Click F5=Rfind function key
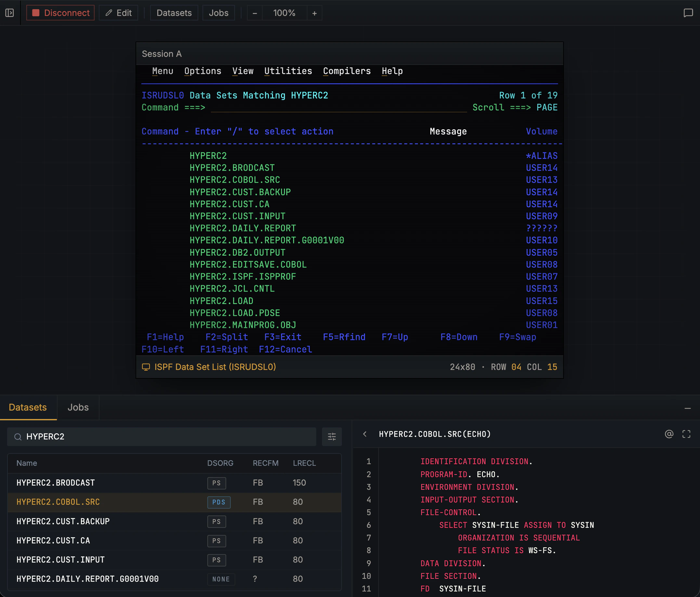Image resolution: width=700 pixels, height=597 pixels. 344,337
